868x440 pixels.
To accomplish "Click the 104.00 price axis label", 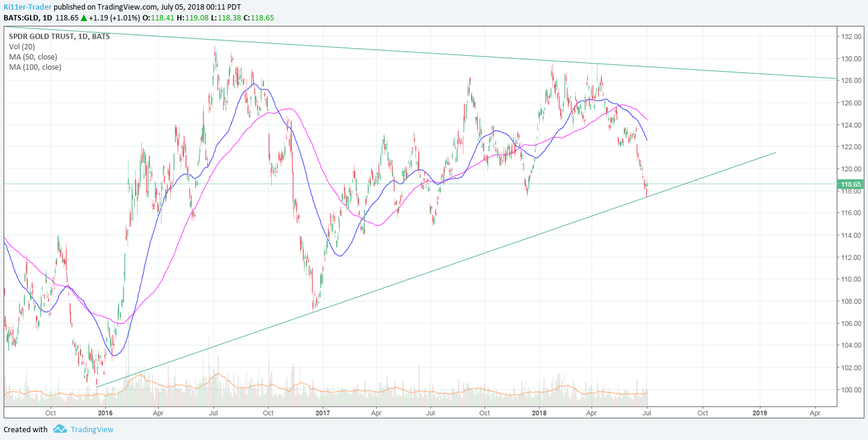I will coord(851,345).
